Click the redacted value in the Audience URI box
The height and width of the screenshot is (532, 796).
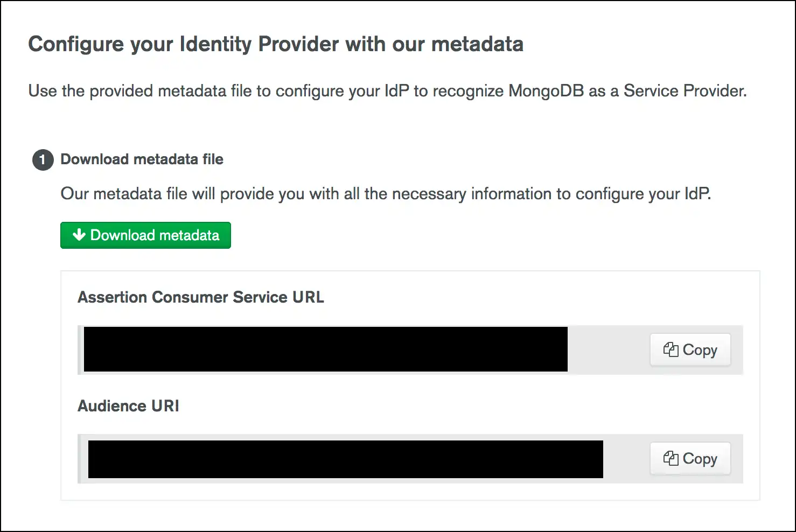pos(345,458)
